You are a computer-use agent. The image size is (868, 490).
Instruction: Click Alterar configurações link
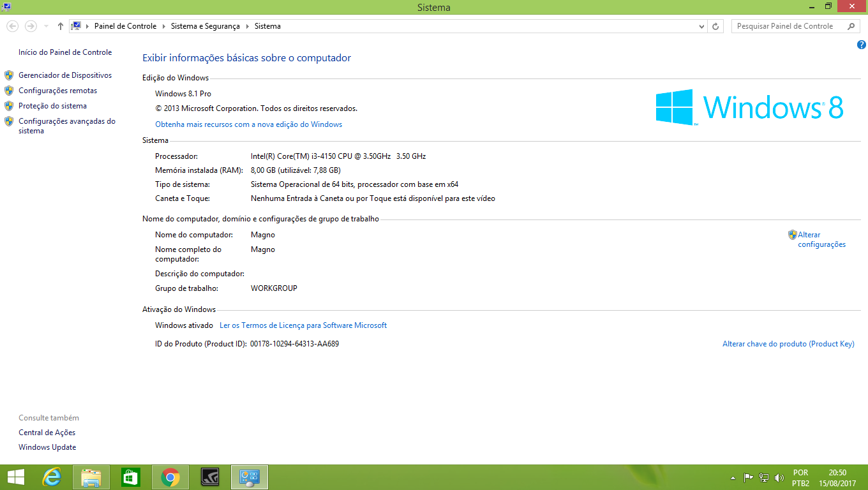822,239
